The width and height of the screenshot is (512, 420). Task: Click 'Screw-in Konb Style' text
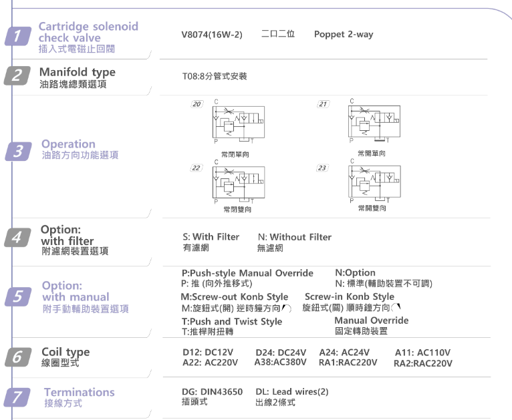350,296
